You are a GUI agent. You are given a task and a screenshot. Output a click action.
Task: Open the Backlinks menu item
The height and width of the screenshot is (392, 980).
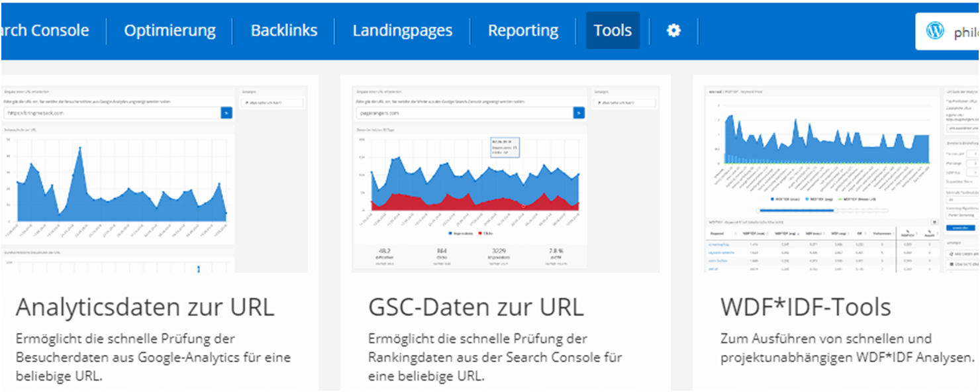pyautogui.click(x=284, y=30)
